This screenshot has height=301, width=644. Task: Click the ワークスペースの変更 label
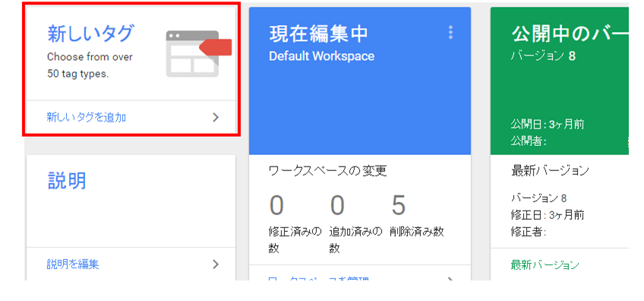(328, 171)
